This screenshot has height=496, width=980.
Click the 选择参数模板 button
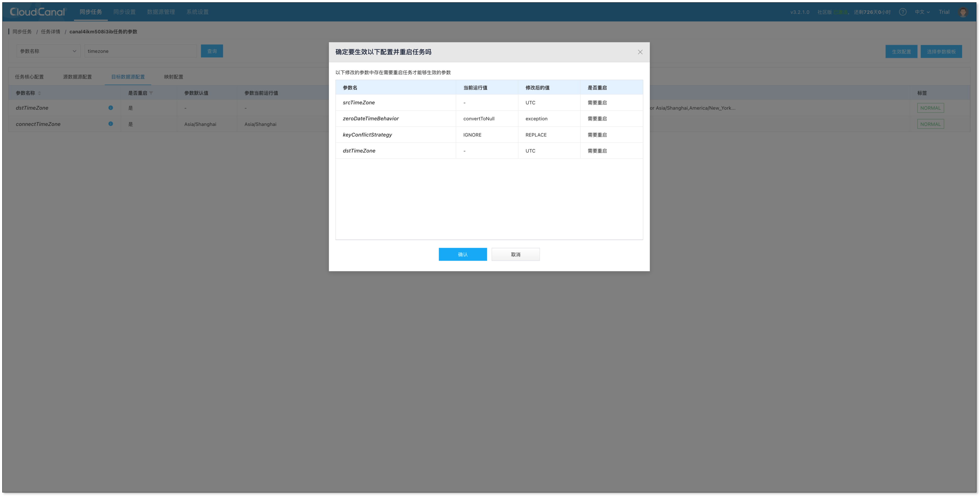pos(941,52)
